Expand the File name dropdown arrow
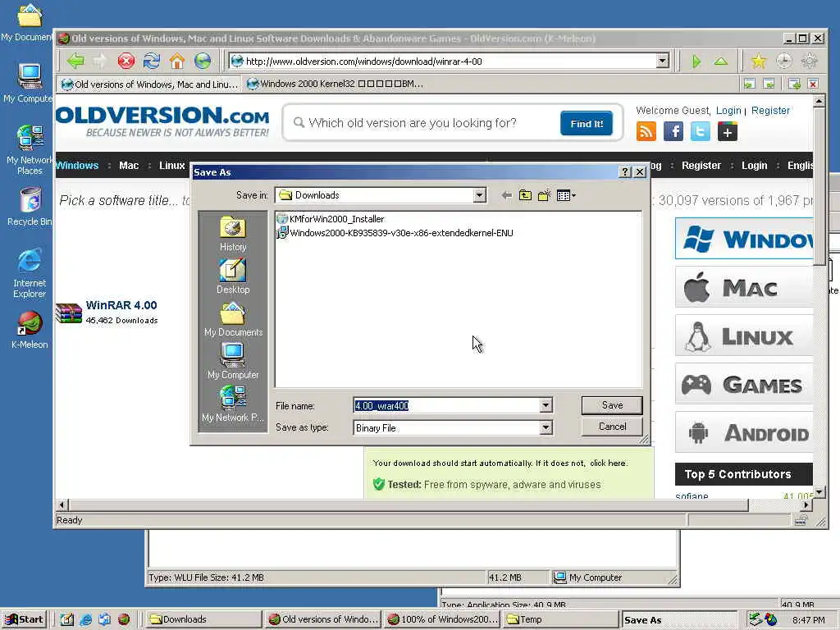The height and width of the screenshot is (630, 840). [x=546, y=405]
